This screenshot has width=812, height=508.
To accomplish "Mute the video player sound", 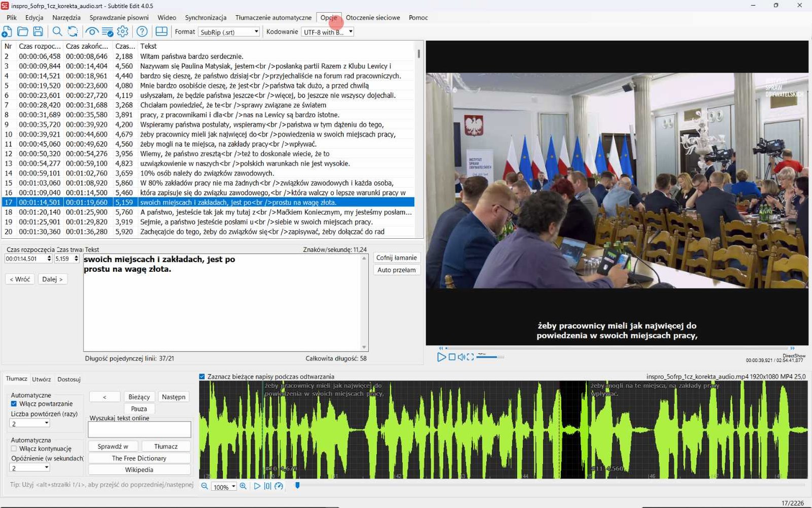I will [461, 357].
